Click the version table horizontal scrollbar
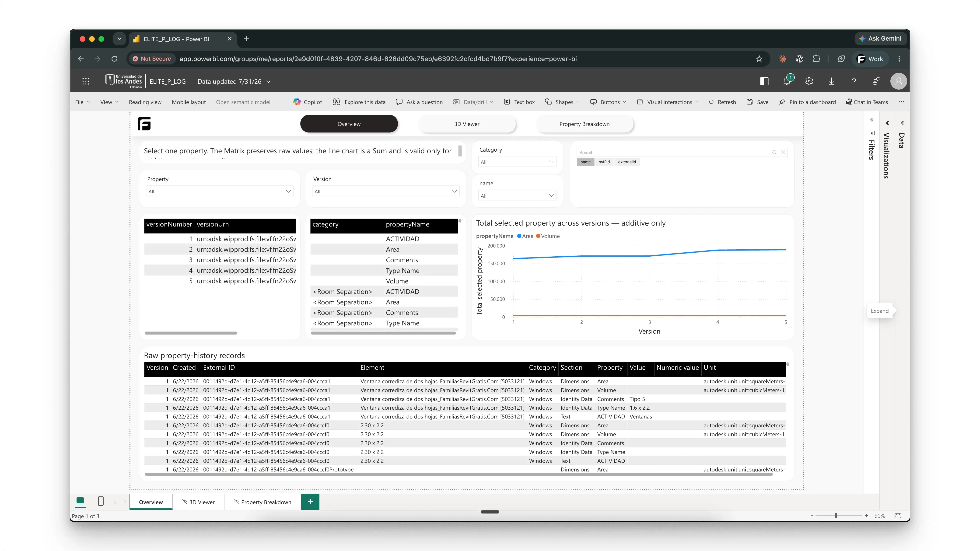This screenshot has width=980, height=551. [191, 333]
